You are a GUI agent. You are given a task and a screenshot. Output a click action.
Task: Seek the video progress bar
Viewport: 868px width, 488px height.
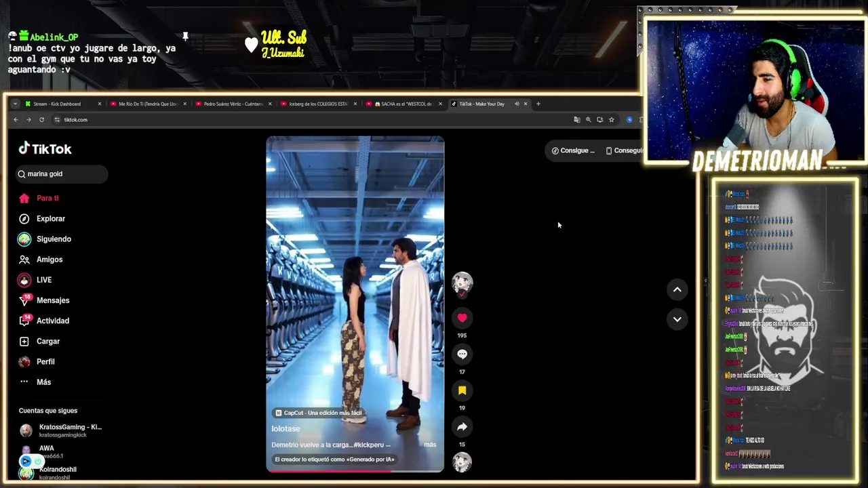(x=355, y=471)
